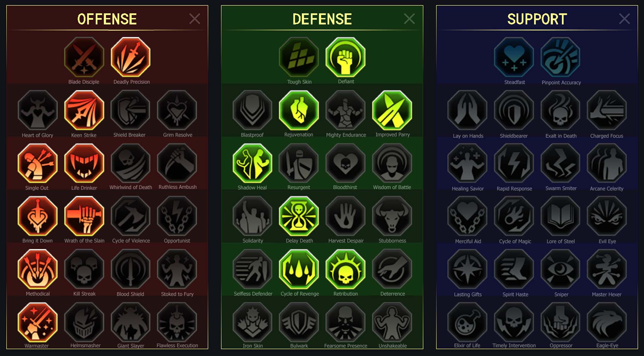Close the Offense mastery panel
The height and width of the screenshot is (356, 644).
195,19
